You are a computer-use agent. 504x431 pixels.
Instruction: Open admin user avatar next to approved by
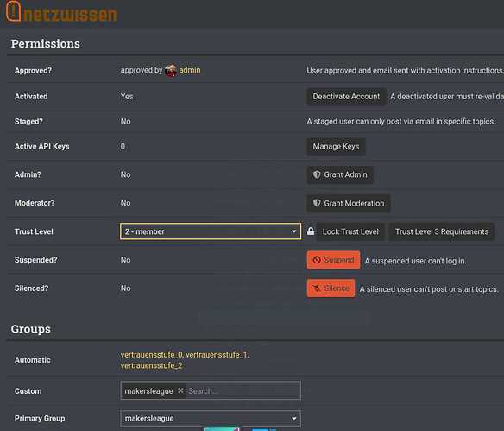pos(171,71)
